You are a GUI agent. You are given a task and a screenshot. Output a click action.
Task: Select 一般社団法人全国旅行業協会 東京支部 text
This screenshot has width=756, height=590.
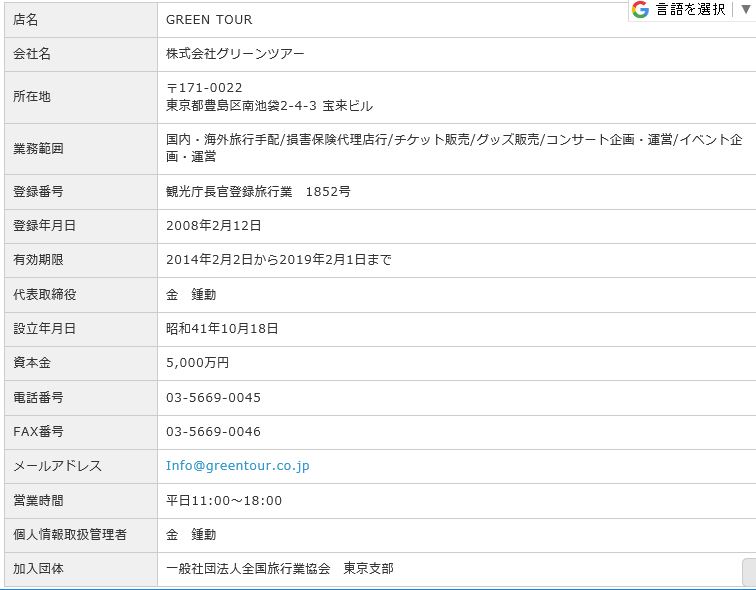[x=280, y=569]
